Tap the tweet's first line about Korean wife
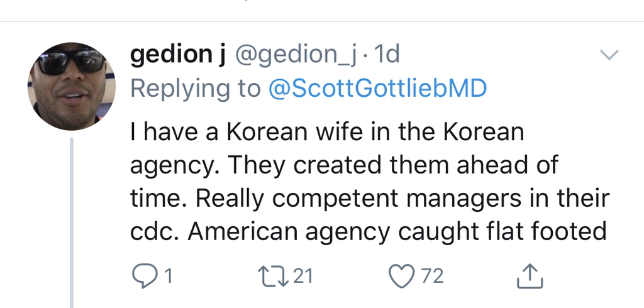Viewport: 644px width, 308px height. click(x=327, y=134)
